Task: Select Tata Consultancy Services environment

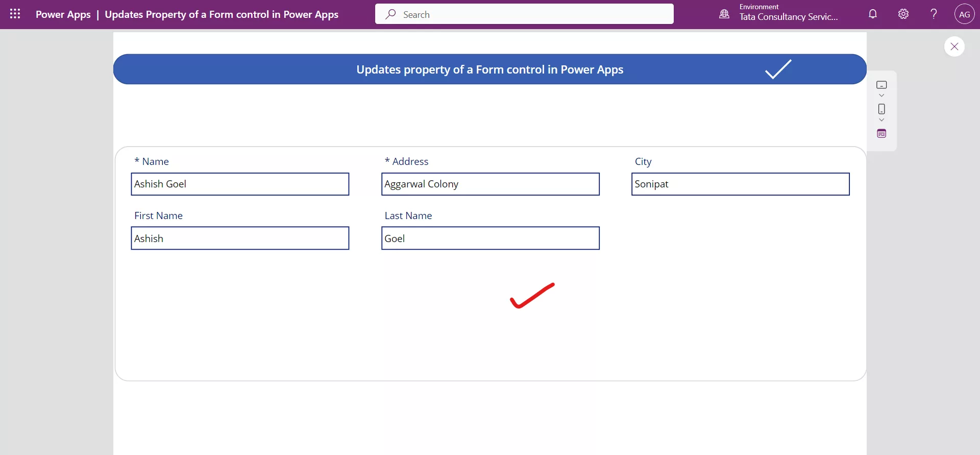Action: point(789,17)
